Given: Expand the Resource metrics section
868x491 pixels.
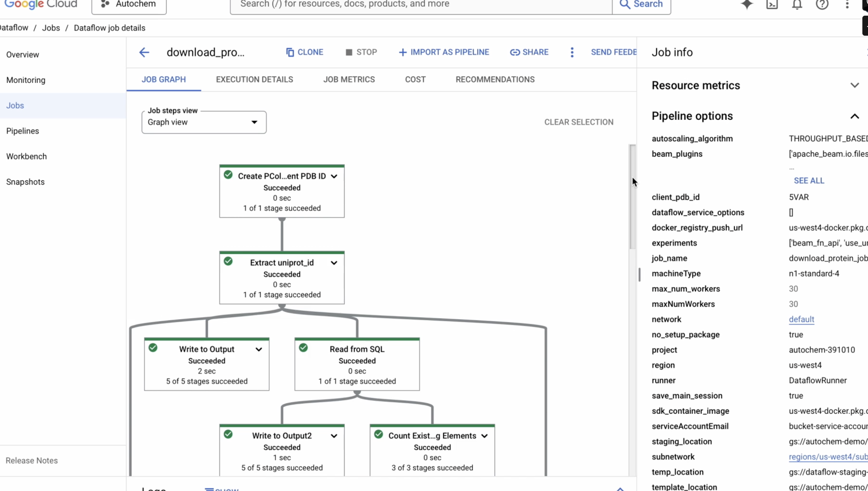Looking at the screenshot, I should (x=854, y=85).
